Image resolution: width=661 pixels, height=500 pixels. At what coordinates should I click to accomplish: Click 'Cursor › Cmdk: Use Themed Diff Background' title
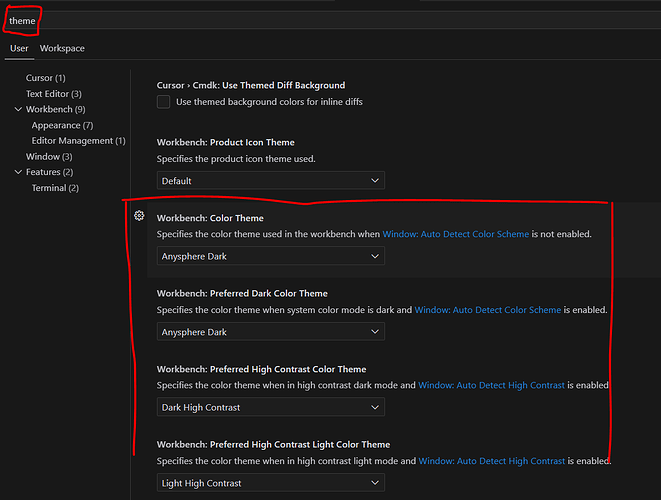point(251,85)
